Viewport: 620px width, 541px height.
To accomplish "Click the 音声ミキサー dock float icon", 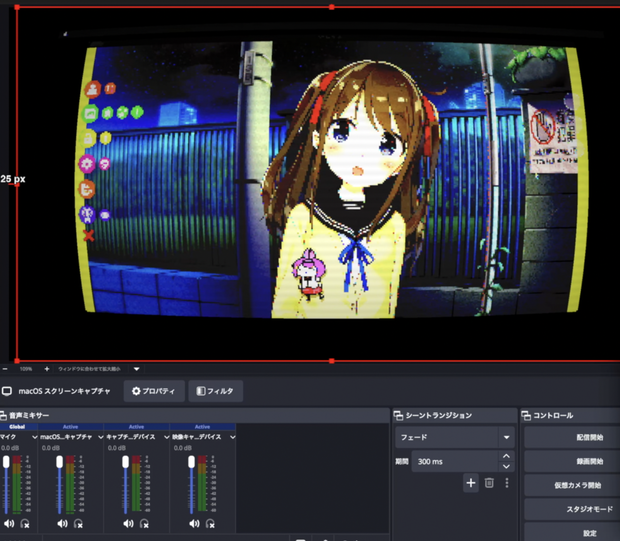I will coord(3,415).
